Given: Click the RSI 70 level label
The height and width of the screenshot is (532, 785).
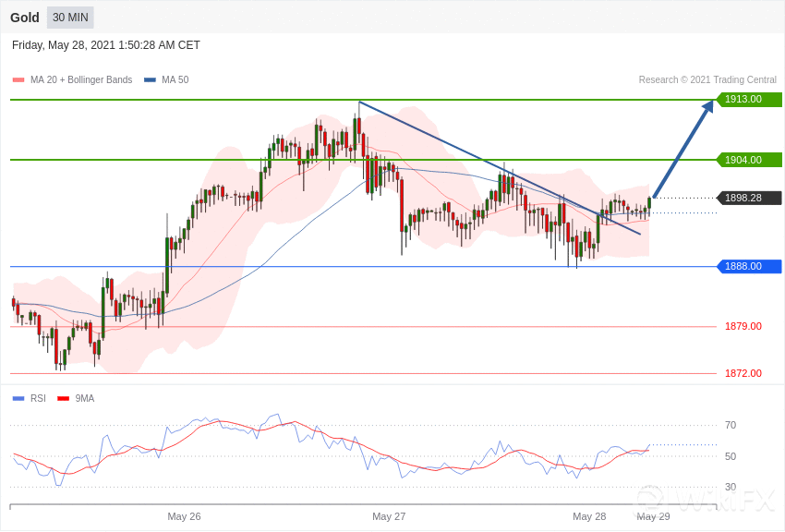Looking at the screenshot, I should [731, 426].
